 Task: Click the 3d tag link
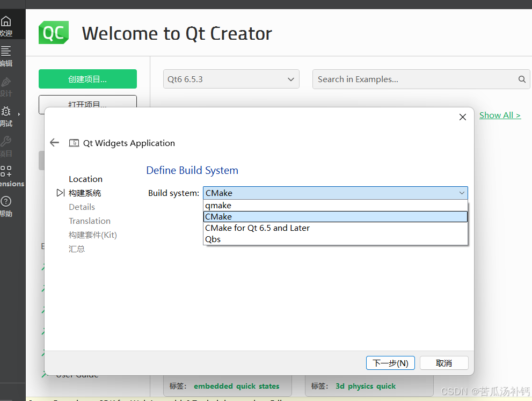click(x=340, y=386)
